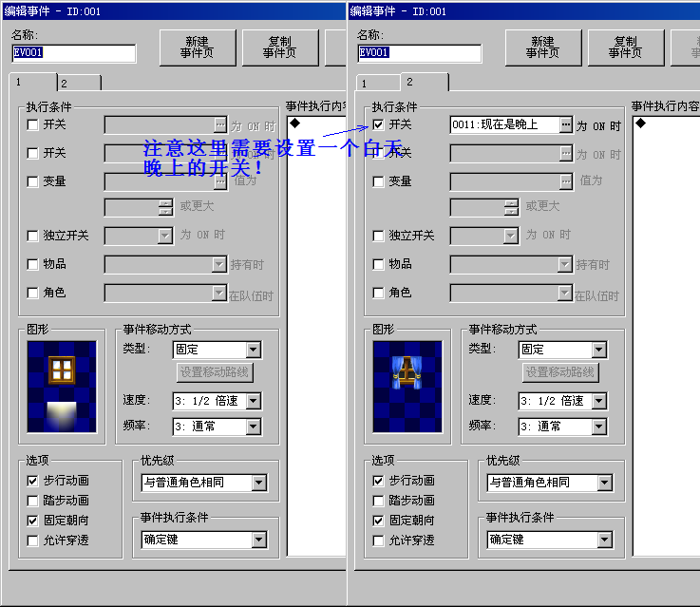Screen dimensions: 700x607
Task: Click ellipsis button beside 0011:现在是晚上 switch
Action: coord(566,125)
